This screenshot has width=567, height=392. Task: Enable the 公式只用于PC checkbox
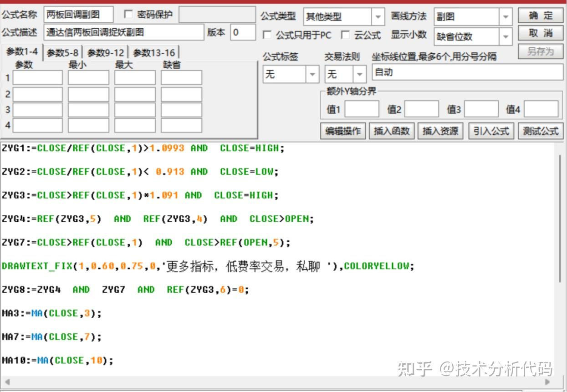(x=267, y=35)
